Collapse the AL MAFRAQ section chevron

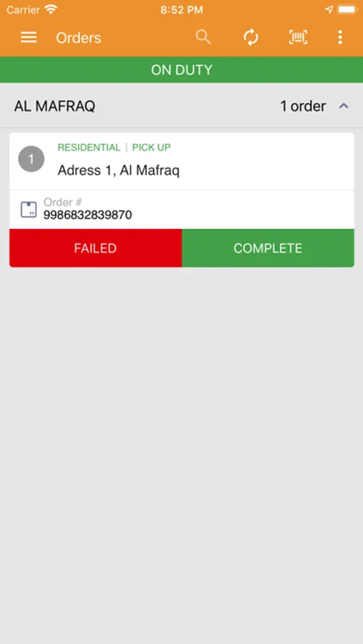pyautogui.click(x=344, y=106)
